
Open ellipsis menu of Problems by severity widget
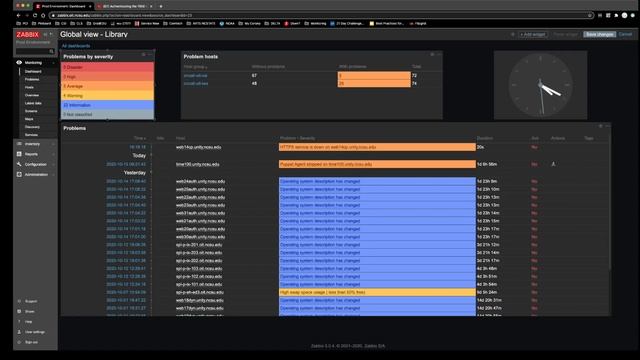click(150, 54)
